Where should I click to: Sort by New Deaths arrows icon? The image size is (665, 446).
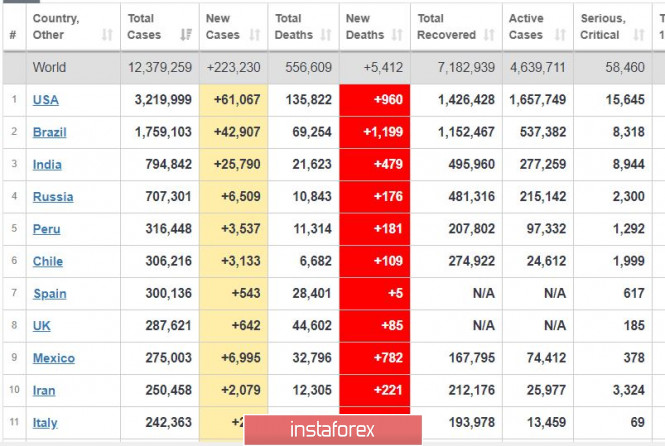[x=397, y=34]
